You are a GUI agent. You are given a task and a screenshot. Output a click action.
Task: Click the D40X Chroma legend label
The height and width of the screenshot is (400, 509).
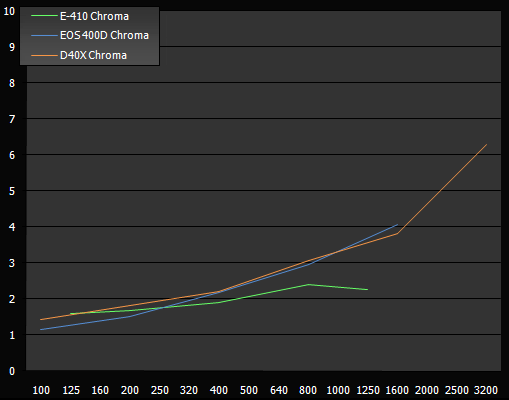coord(93,55)
